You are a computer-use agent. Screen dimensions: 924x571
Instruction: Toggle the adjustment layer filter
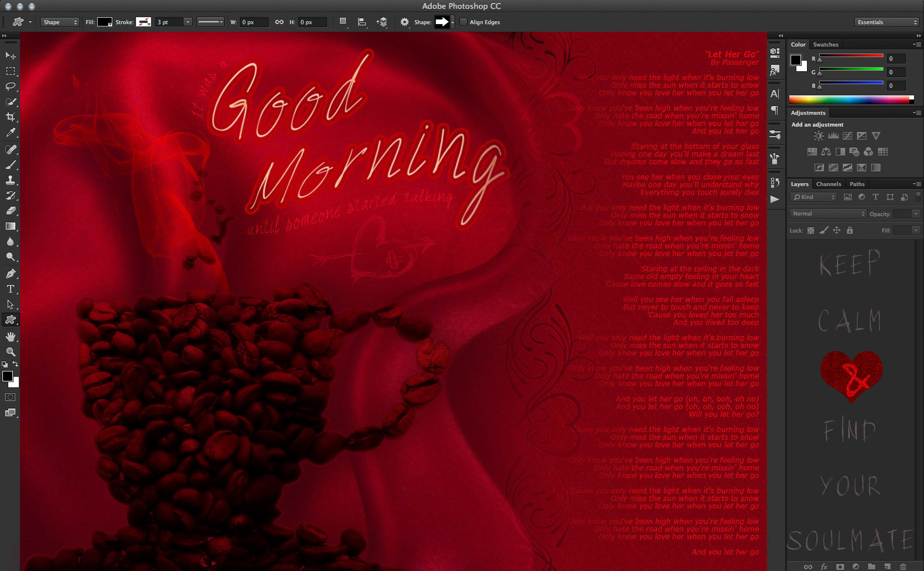click(x=862, y=197)
